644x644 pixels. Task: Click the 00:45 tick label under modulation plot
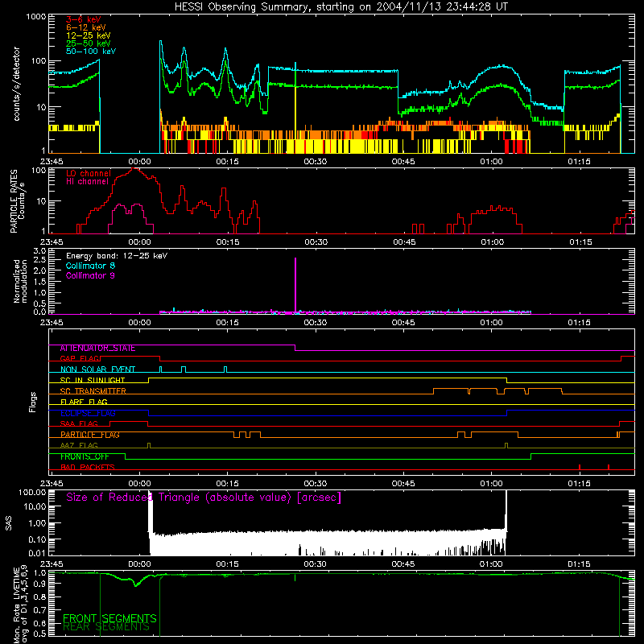pyautogui.click(x=403, y=323)
